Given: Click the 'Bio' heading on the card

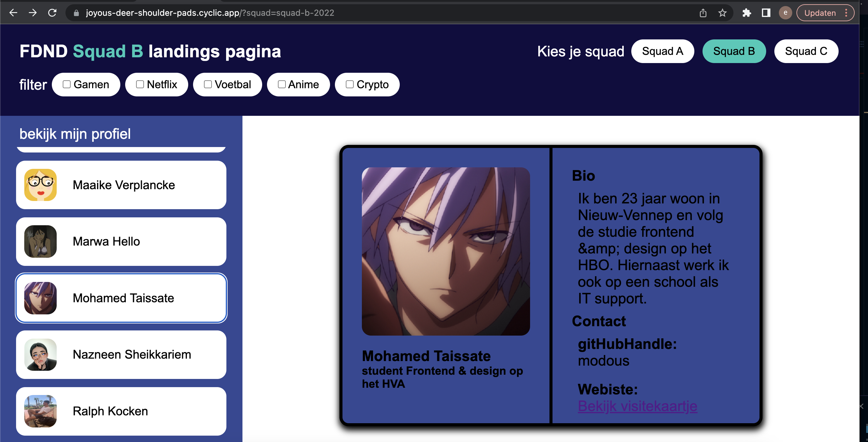Looking at the screenshot, I should [584, 176].
